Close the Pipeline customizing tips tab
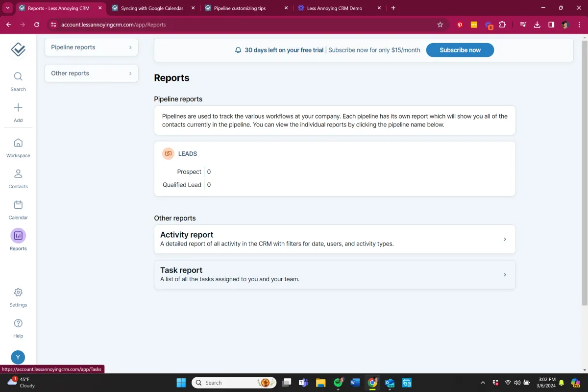This screenshot has width=588, height=392. coord(286,8)
